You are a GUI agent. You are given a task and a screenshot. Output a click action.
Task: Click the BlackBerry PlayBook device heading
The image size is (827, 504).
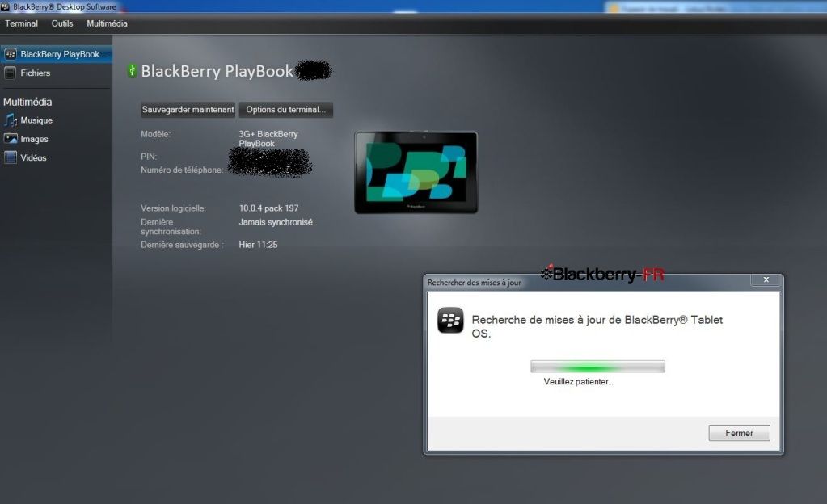(x=217, y=71)
